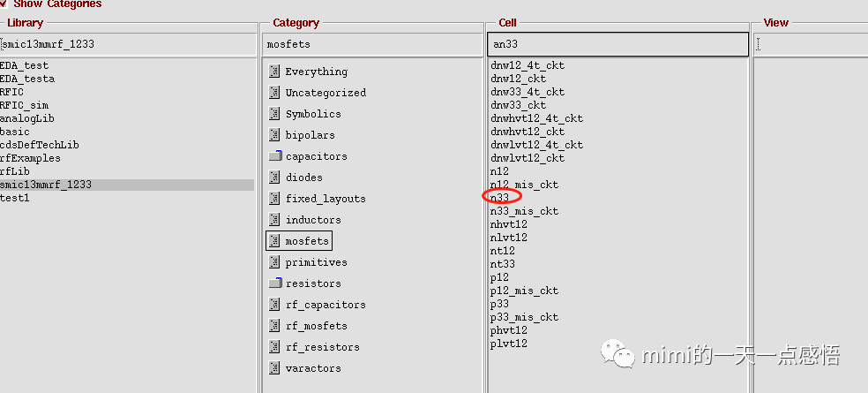Select cell nt12
Viewport: 868px width, 393px height.
coord(503,251)
